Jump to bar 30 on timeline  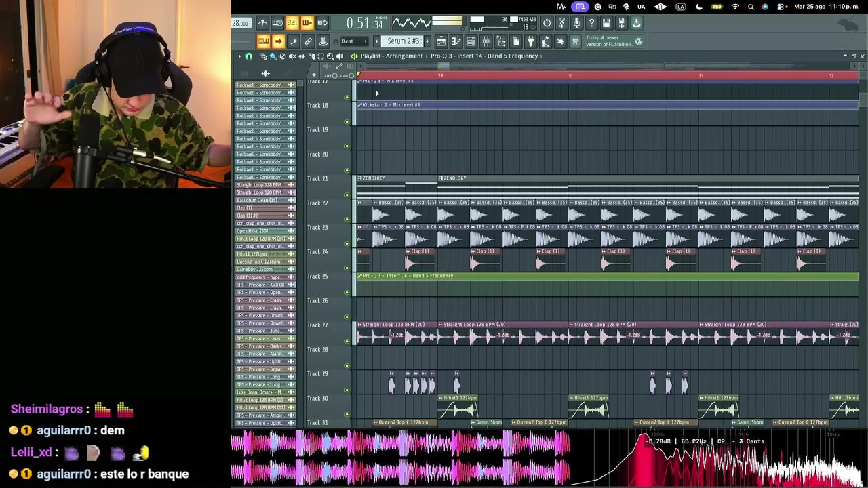(x=570, y=75)
